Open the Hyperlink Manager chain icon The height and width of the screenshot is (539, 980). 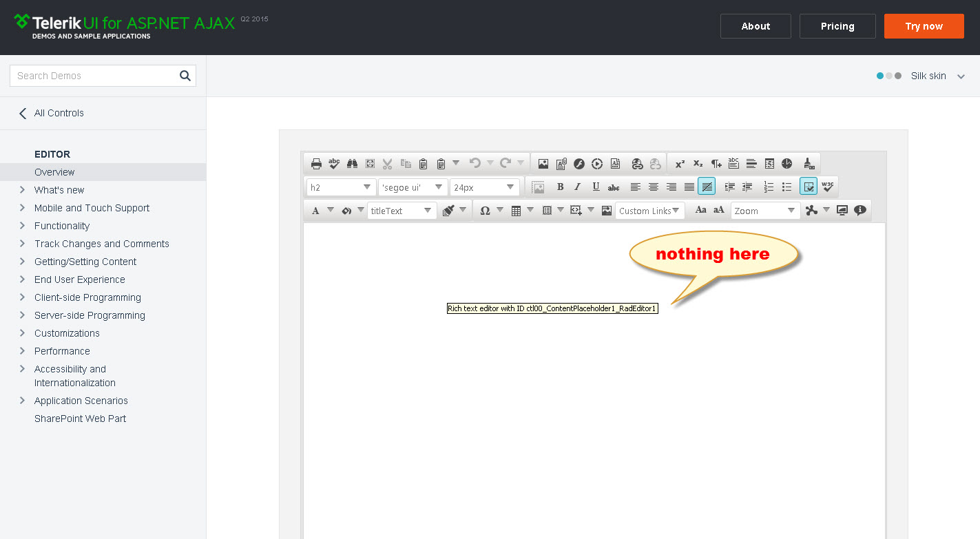[637, 164]
